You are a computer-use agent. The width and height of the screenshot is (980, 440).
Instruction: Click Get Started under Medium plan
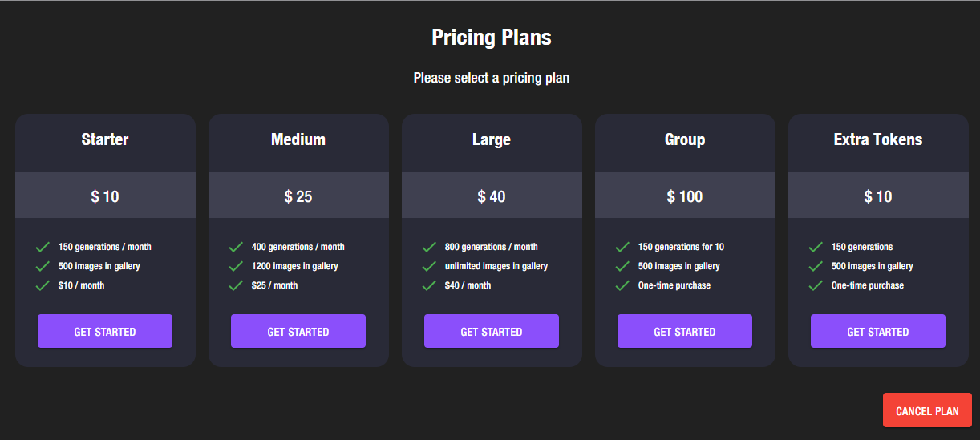[x=298, y=331]
